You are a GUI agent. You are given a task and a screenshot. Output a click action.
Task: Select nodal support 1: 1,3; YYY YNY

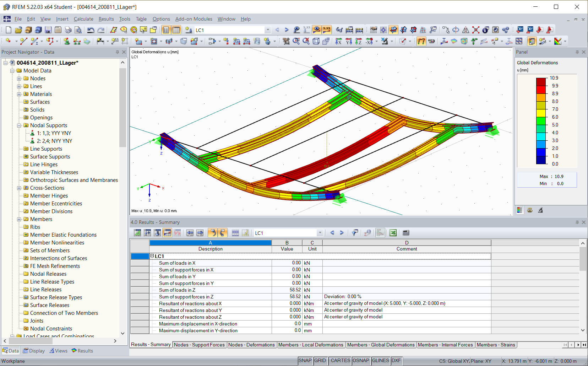[x=54, y=133]
